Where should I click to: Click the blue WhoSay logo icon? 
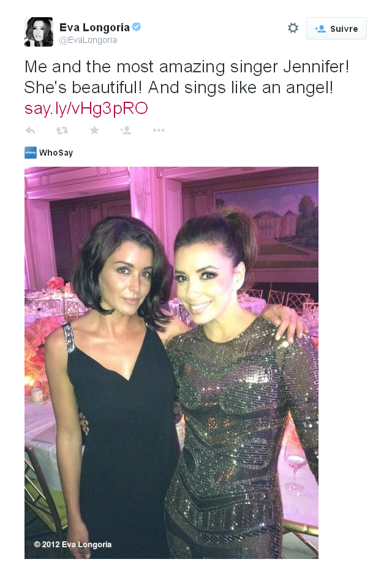pos(31,153)
